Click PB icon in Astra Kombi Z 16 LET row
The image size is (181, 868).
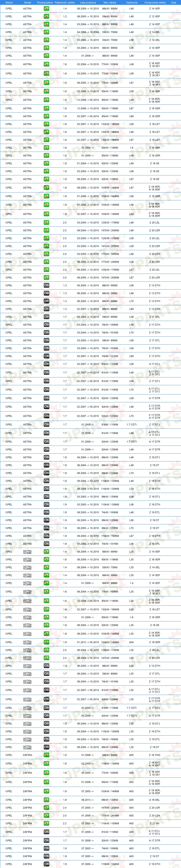(46, 610)
